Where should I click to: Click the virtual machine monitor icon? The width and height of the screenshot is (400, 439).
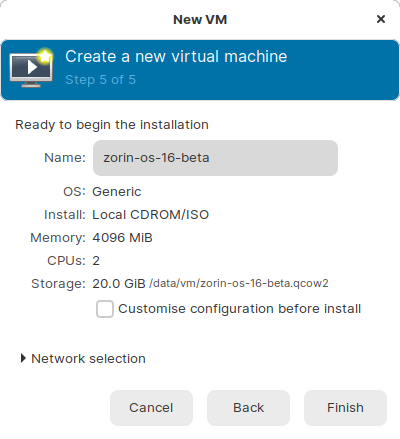(x=31, y=68)
